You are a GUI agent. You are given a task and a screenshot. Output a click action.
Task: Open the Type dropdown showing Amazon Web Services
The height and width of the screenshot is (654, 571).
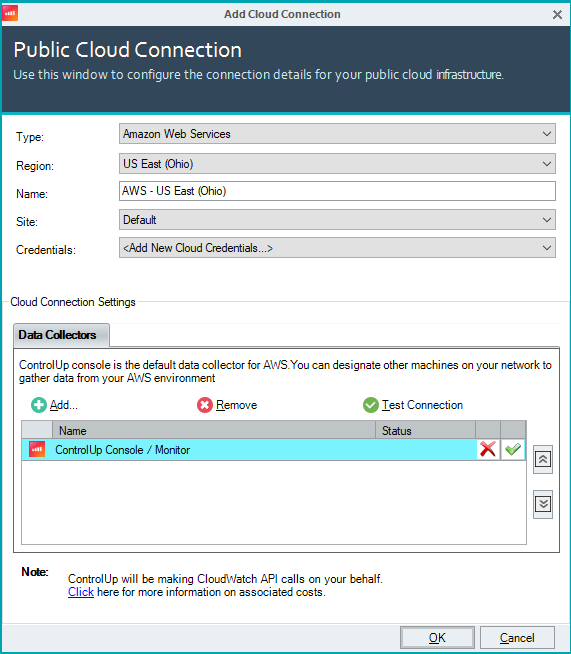pos(337,134)
